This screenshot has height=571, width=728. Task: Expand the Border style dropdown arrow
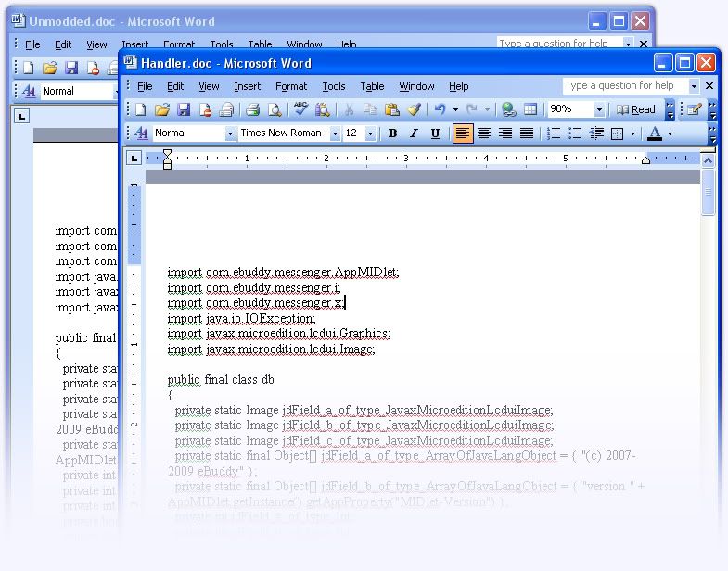click(632, 133)
